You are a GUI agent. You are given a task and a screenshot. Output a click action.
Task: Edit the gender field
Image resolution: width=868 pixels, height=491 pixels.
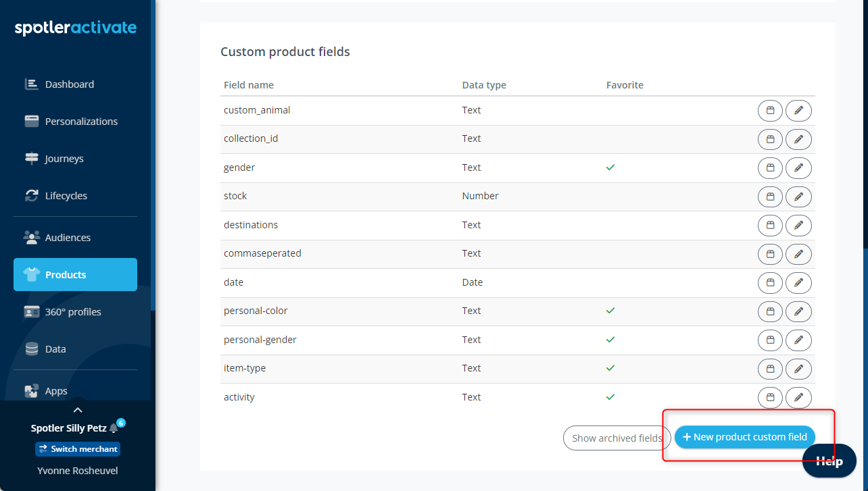coord(798,168)
